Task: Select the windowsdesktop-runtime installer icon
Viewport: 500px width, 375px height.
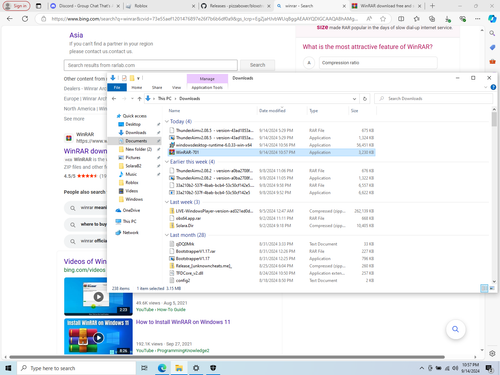Action: coord(172,145)
